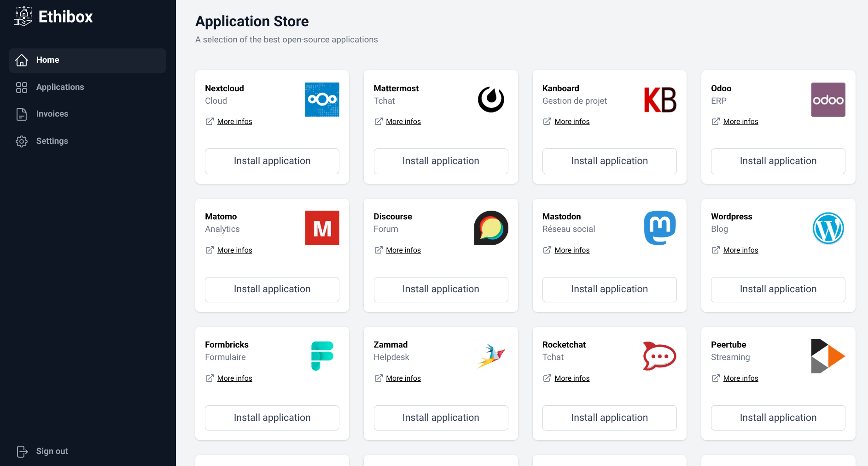Install the Nextcloud application
The image size is (868, 466).
pos(272,161)
